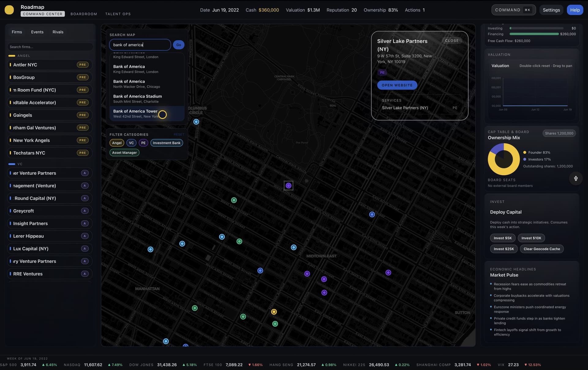Click the Search firms input field

50,47
